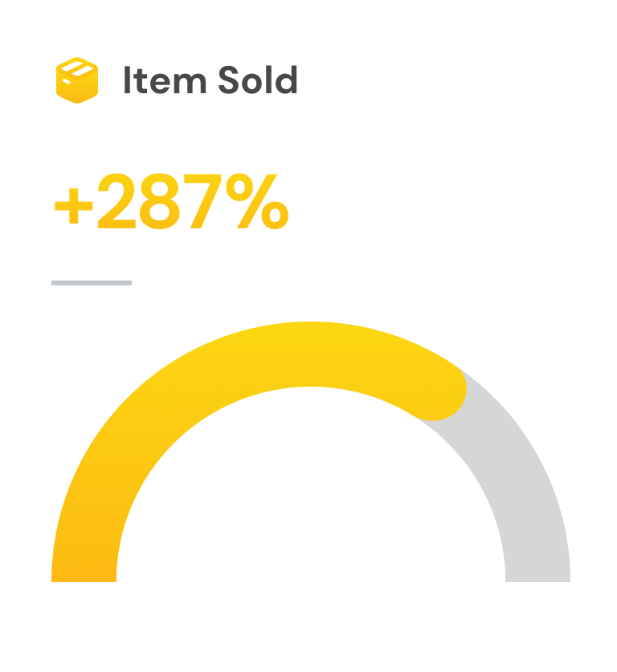Click the top of the gauge arc
The height and width of the screenshot is (672, 617).
(310, 354)
